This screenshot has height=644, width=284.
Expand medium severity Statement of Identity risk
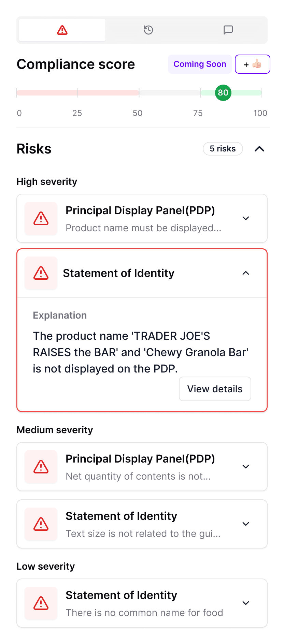click(246, 524)
